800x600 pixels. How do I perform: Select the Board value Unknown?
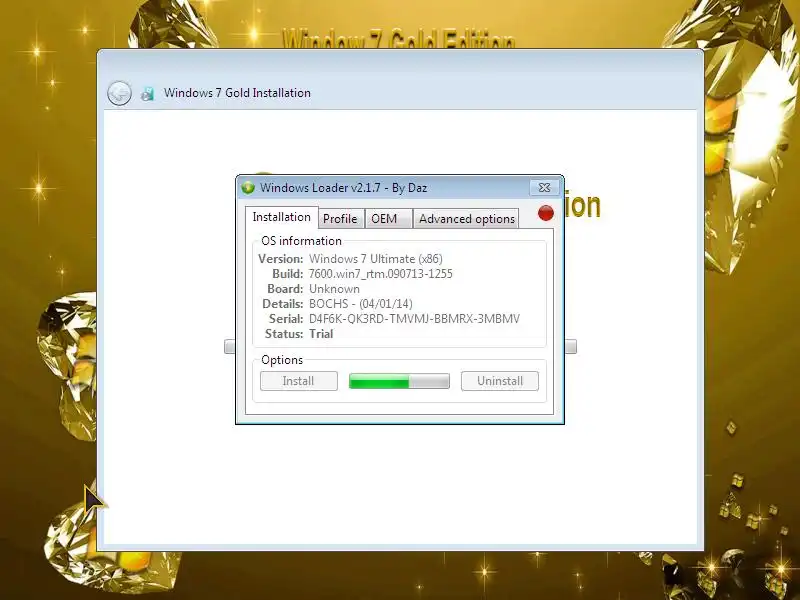(334, 289)
